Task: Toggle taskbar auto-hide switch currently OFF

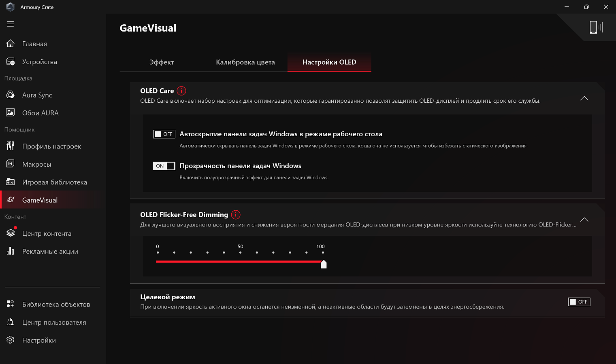Action: click(164, 134)
